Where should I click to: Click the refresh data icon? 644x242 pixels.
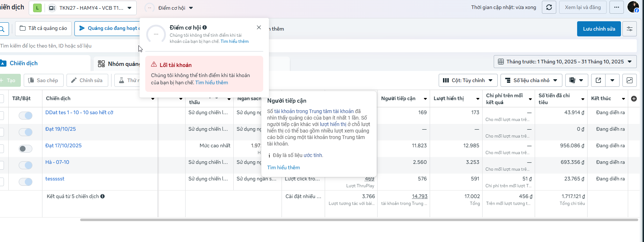coord(549,8)
